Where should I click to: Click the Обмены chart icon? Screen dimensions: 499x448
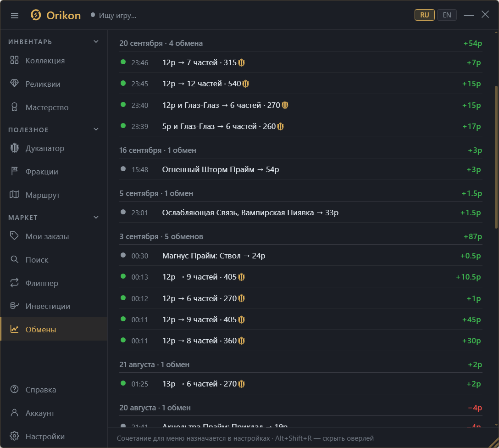click(14, 329)
